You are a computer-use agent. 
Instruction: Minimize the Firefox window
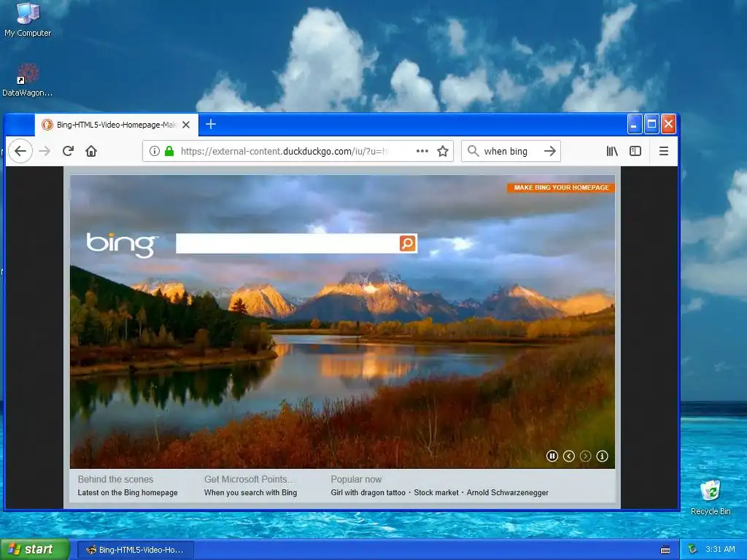[634, 124]
